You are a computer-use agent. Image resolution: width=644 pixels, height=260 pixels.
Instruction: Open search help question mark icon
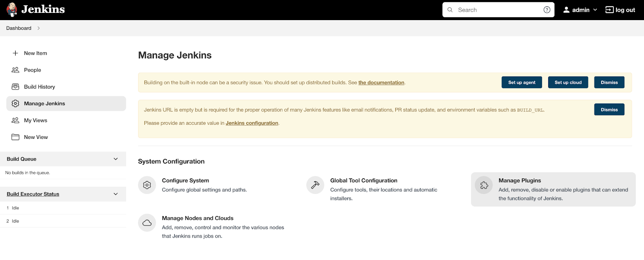547,10
